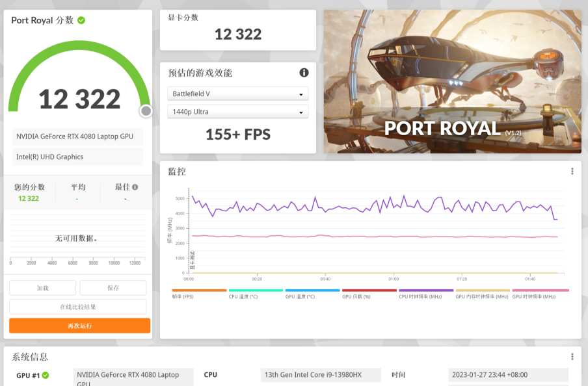This screenshot has height=386, width=588.
Task: Click the gray knob at gauge end
Action: (x=146, y=111)
